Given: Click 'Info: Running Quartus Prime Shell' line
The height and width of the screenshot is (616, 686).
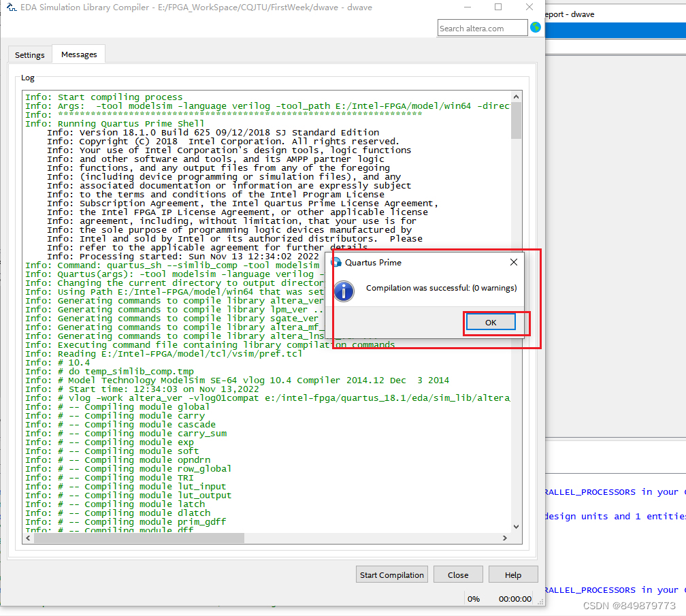Looking at the screenshot, I should tap(114, 124).
